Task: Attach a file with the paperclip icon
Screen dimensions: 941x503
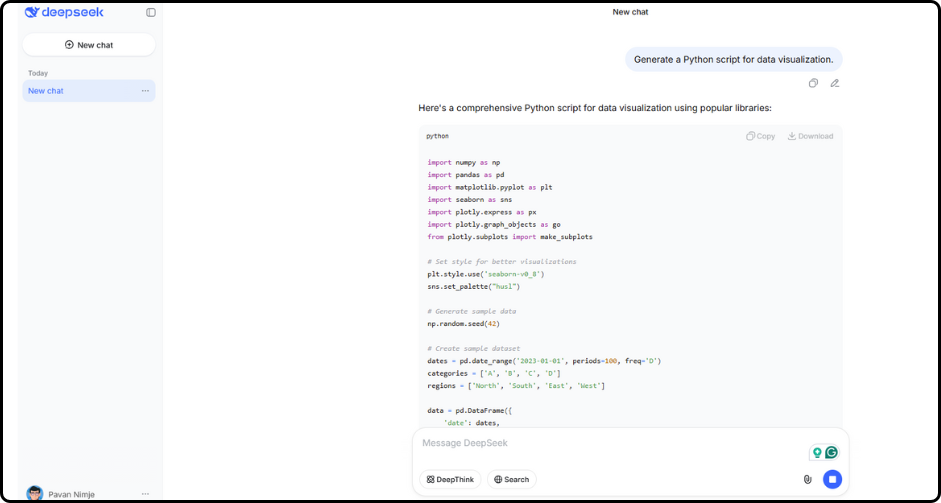Action: [807, 479]
